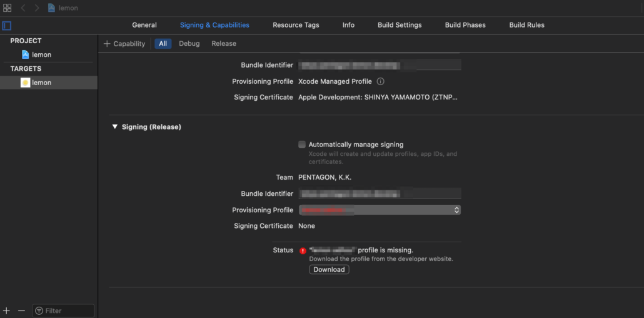Viewport: 644px width, 318px height.
Task: Select the Release configuration filter
Action: click(x=224, y=44)
